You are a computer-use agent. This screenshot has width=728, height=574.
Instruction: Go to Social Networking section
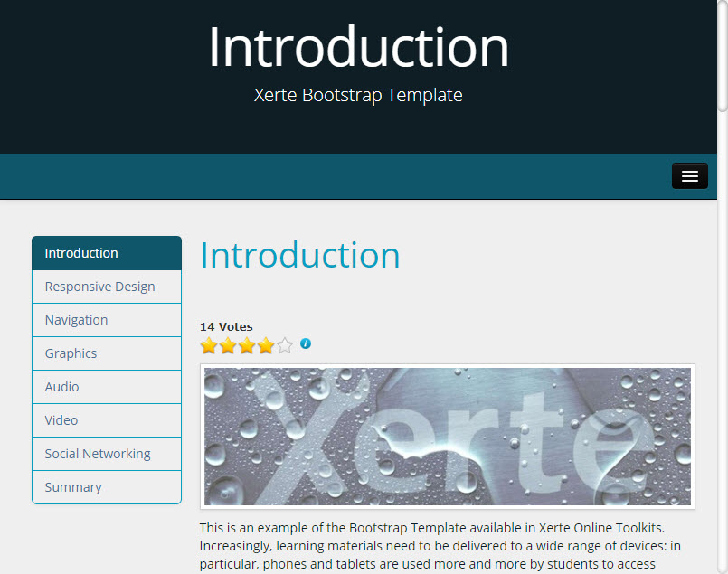107,454
